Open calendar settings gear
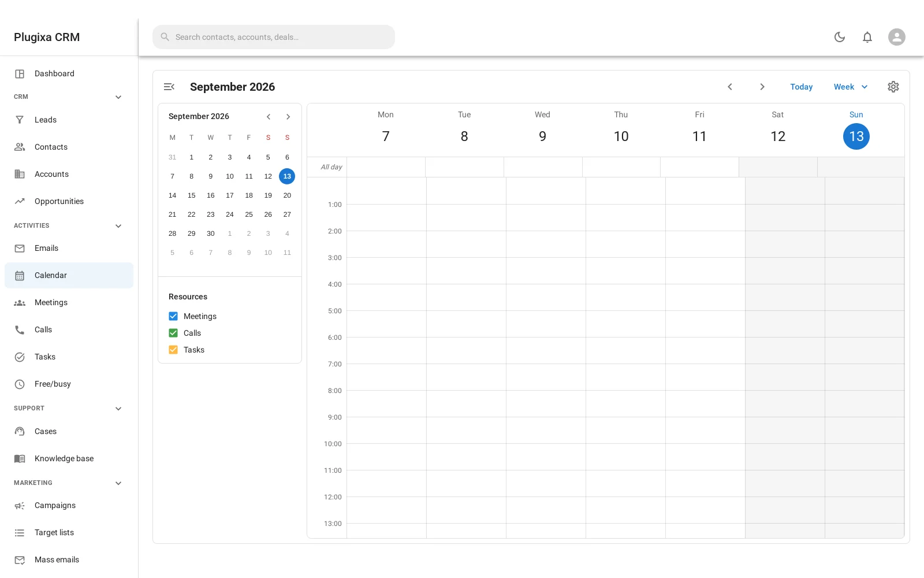This screenshot has height=578, width=924. click(893, 87)
